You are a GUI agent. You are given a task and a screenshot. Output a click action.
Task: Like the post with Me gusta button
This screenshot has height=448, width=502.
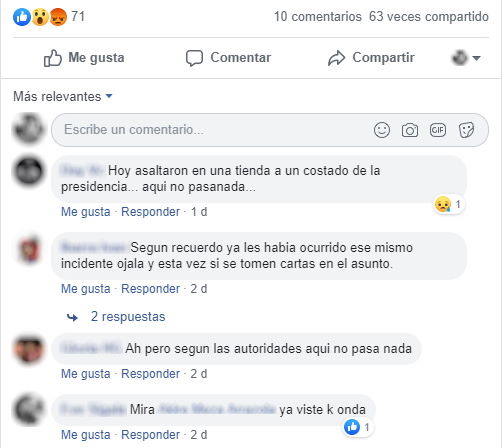(84, 58)
